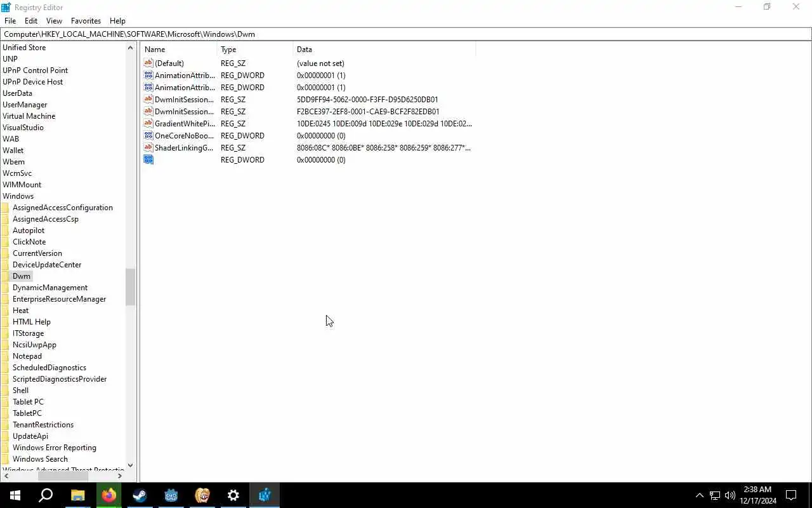Click the icon of the unnamed REG_DWORD value

(x=148, y=159)
